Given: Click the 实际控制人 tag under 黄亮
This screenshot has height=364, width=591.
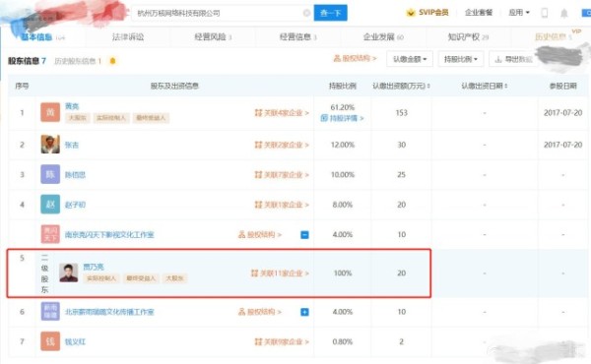Looking at the screenshot, I should click(110, 118).
